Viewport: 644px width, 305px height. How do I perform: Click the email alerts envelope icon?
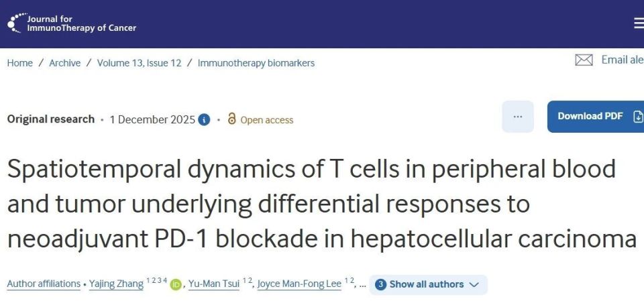[x=584, y=60]
